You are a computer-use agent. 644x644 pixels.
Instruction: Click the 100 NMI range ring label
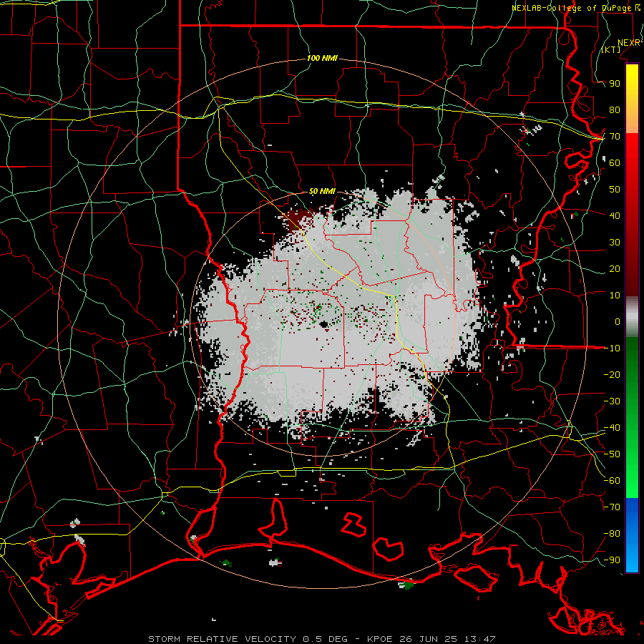pyautogui.click(x=322, y=59)
